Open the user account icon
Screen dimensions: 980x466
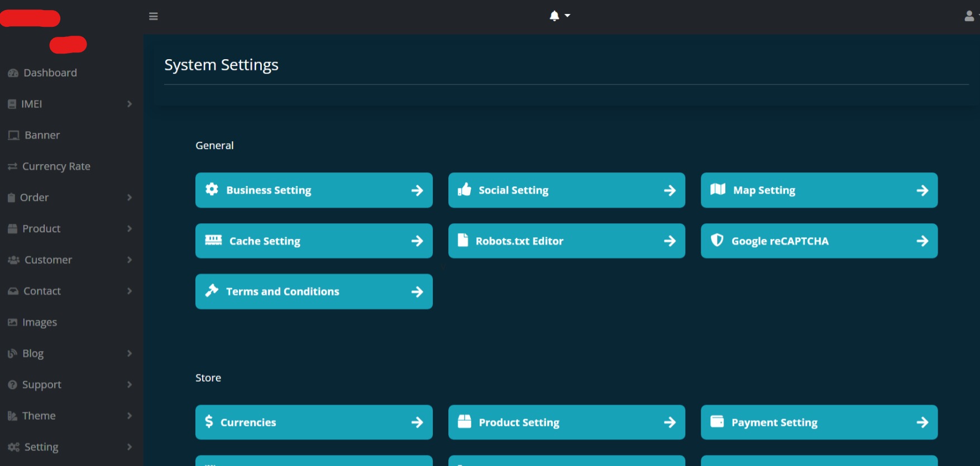(969, 16)
